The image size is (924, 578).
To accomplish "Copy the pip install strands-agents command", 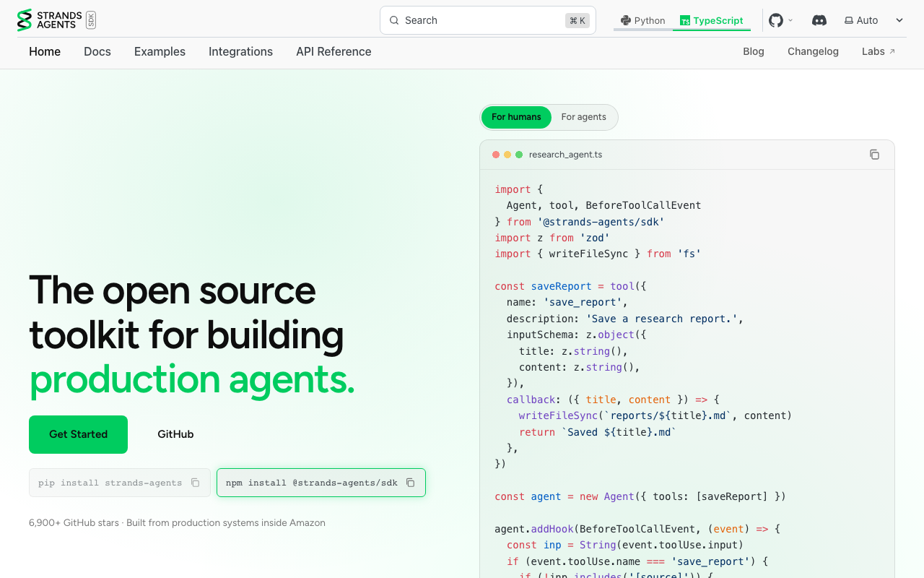I will point(195,483).
